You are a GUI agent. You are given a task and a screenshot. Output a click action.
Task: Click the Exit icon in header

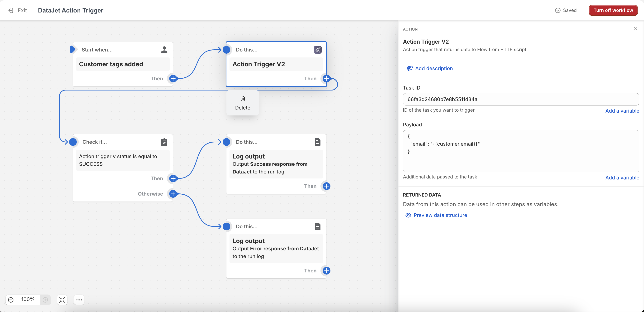click(x=11, y=10)
